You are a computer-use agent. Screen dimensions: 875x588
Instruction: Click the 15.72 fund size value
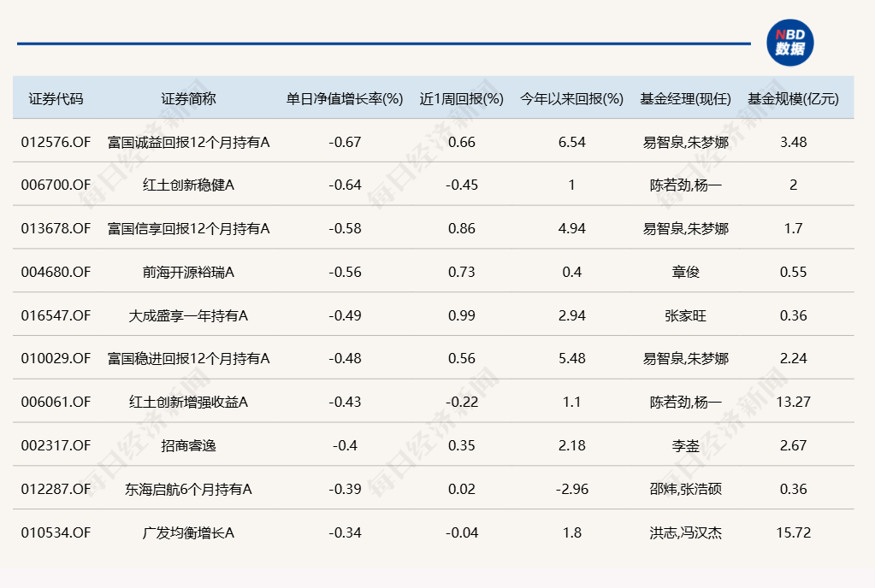pos(793,532)
